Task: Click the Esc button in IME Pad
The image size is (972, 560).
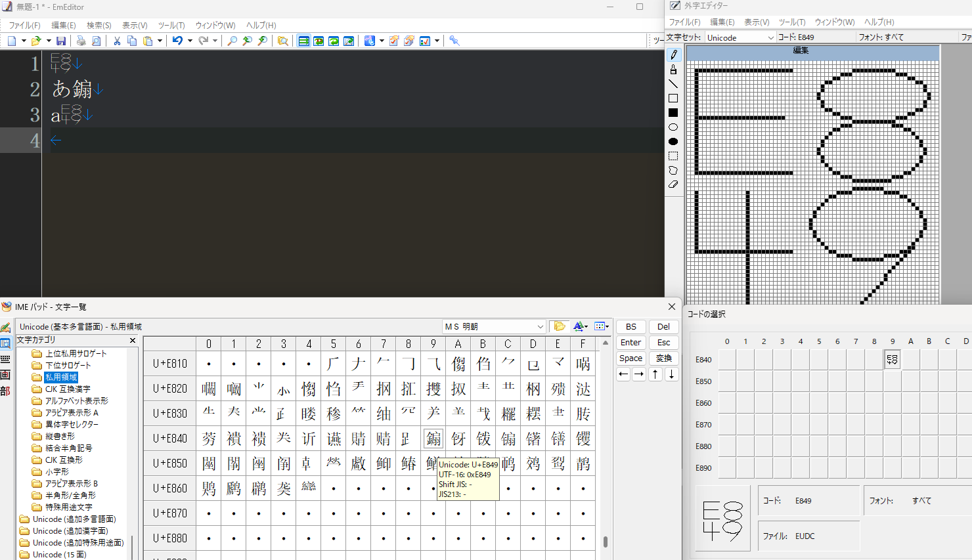Action: click(x=664, y=342)
